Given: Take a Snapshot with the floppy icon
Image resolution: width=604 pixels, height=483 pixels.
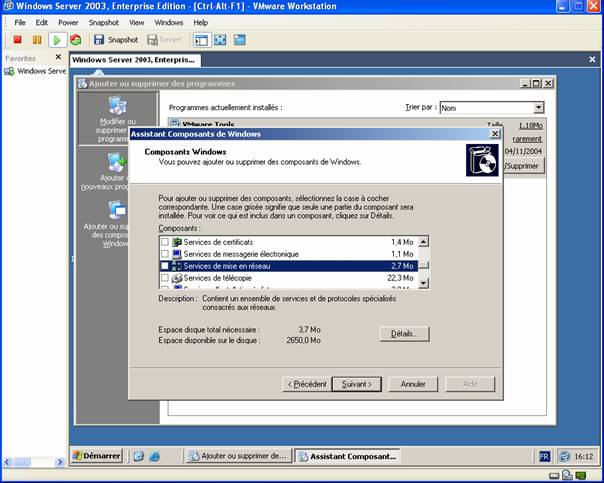Looking at the screenshot, I should click(116, 40).
